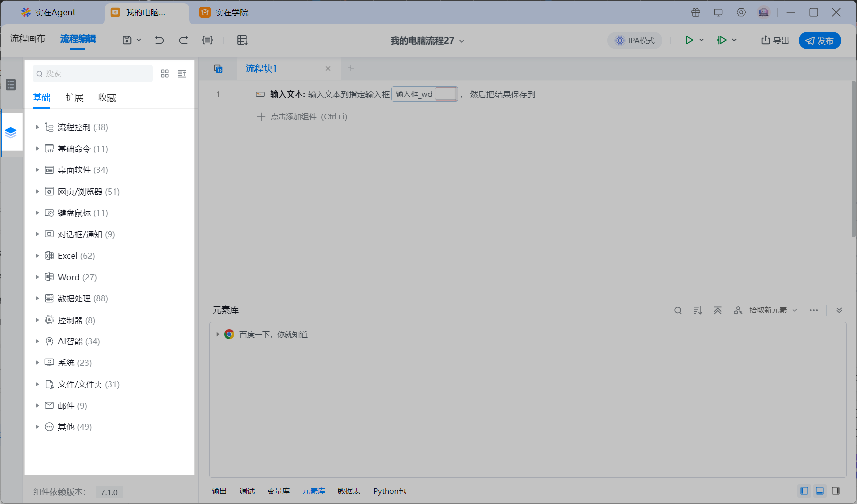Click the 导出 export button
857x504 pixels.
[x=775, y=40]
